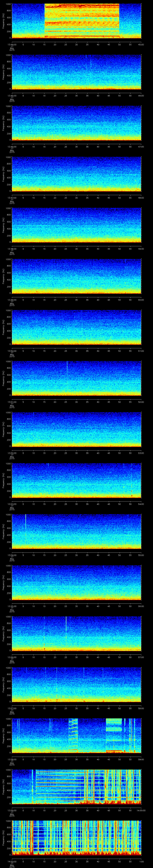
Task: Click the 13:50:00 start time label
Action: click(12, 351)
